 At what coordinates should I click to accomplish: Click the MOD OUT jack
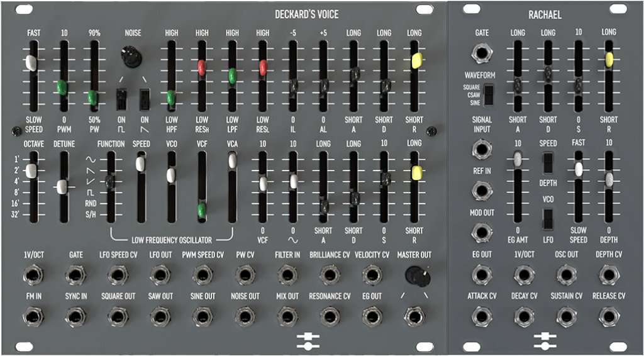[482, 233]
